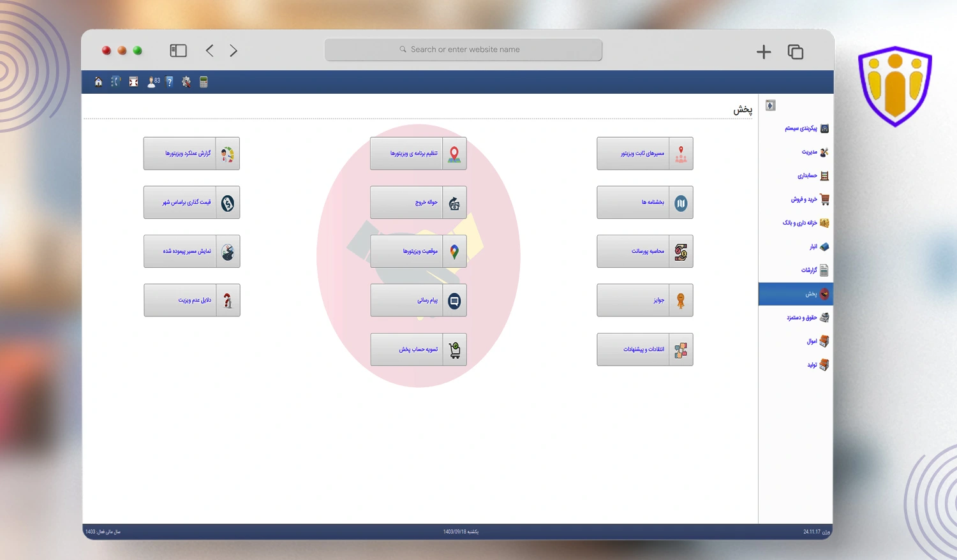This screenshot has width=957, height=560.
Task: Focus the Search or enter website name field
Action: (x=463, y=50)
